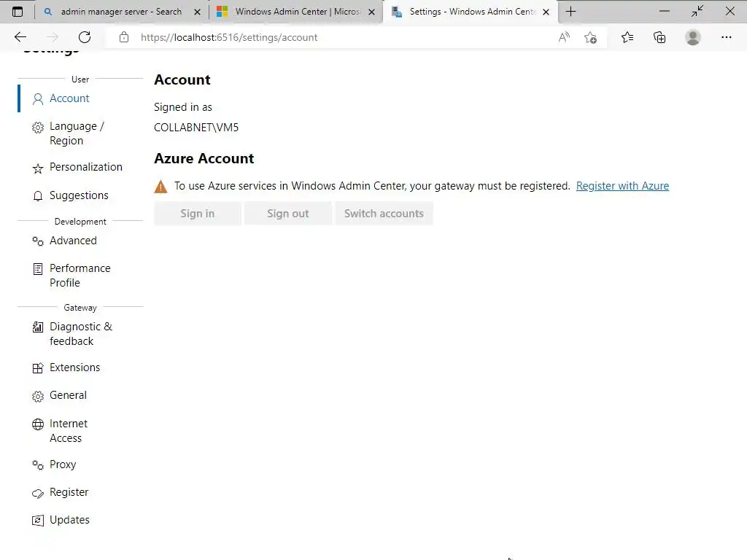Viewport: 747px width, 560px height.
Task: Switch to the admin manager server Search tab
Action: point(121,12)
